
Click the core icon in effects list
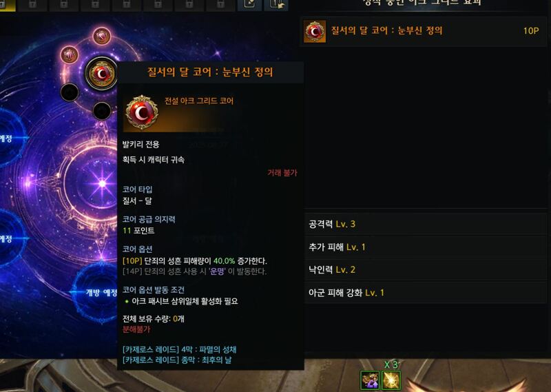click(x=315, y=31)
